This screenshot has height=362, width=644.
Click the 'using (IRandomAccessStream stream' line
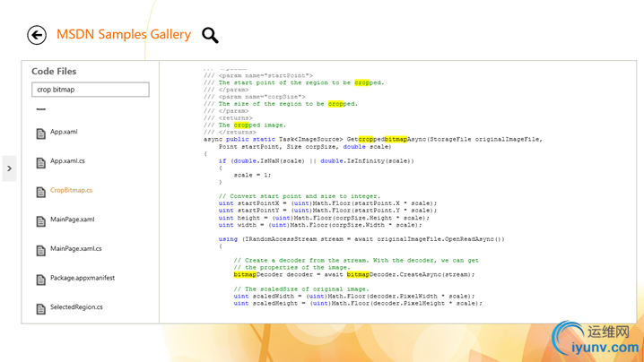pyautogui.click(x=361, y=239)
